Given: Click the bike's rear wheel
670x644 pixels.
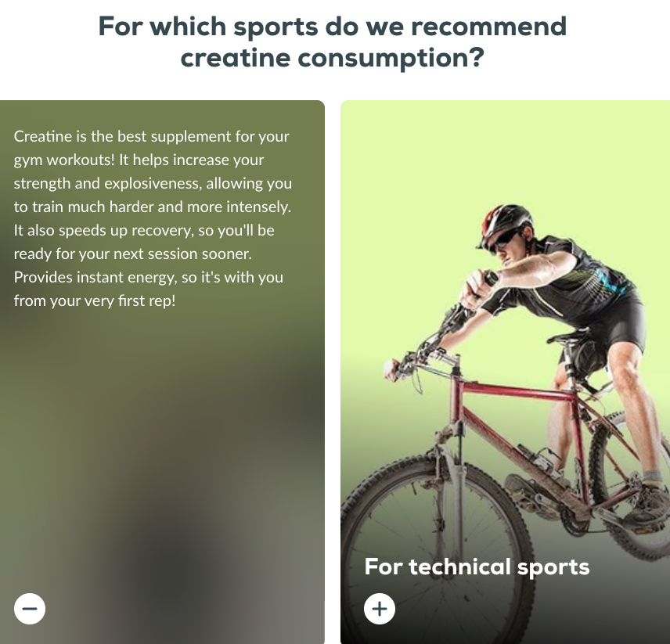Looking at the screenshot, I should click(629, 483).
